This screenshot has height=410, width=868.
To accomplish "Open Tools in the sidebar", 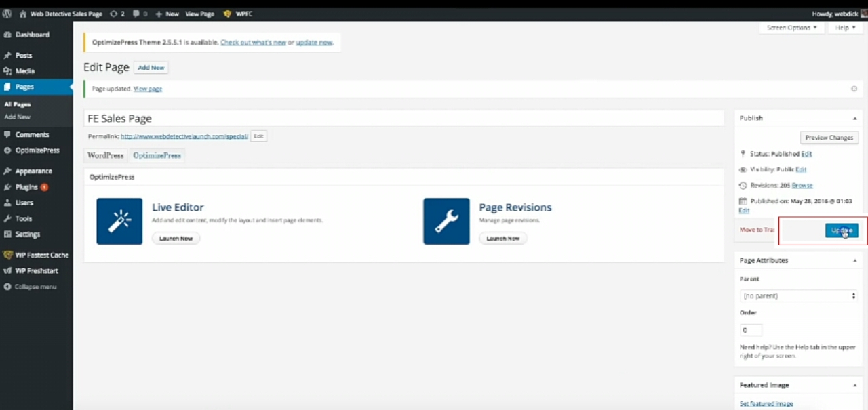I will pos(24,219).
